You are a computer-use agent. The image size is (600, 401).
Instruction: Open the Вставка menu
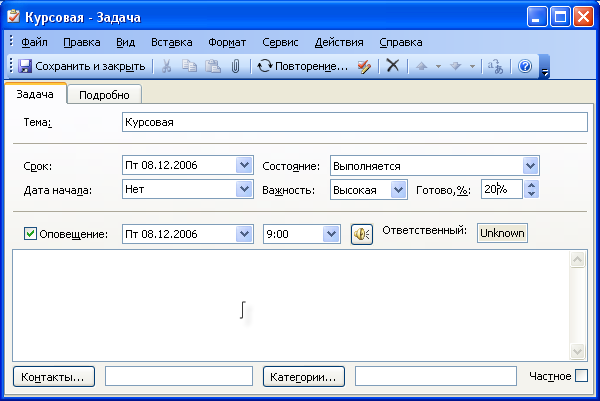pos(171,42)
